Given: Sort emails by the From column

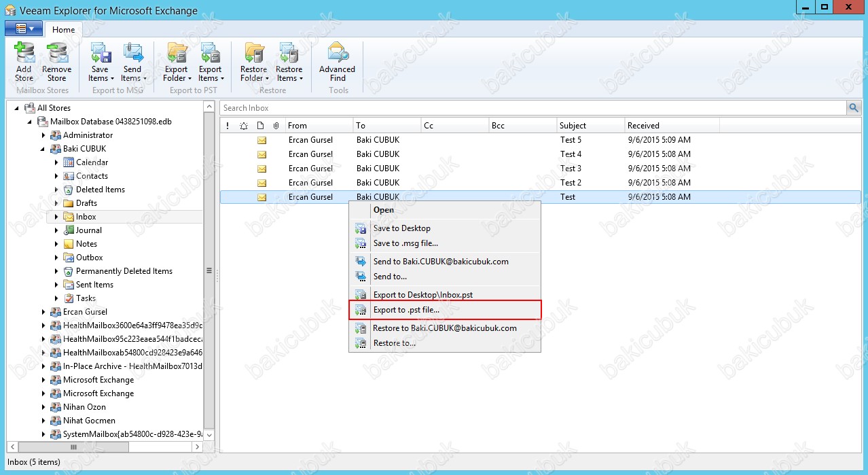Looking at the screenshot, I should click(x=319, y=126).
